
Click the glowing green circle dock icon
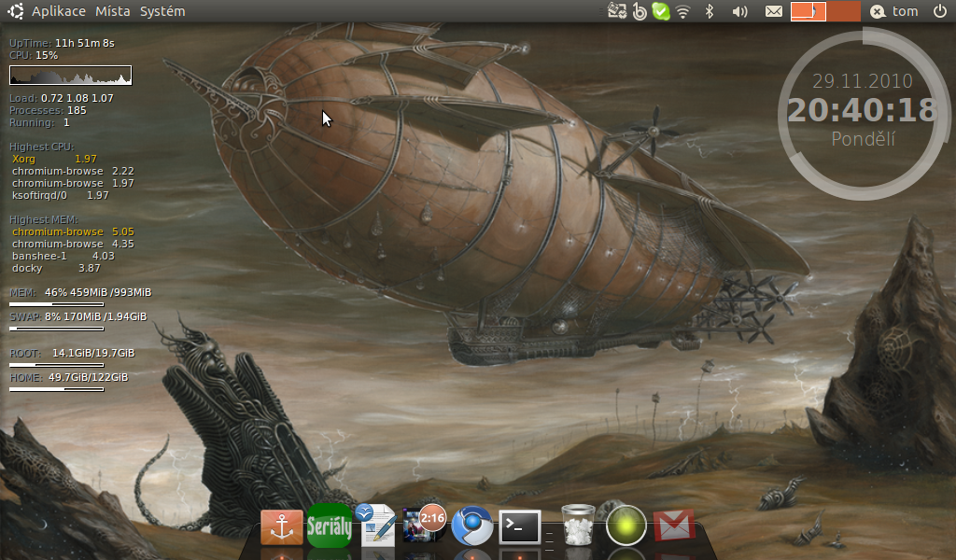click(626, 525)
